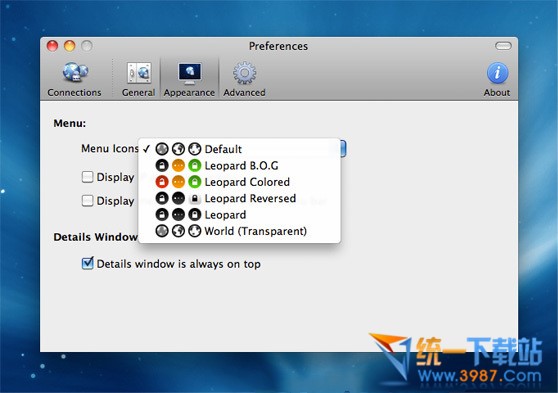Toggle the second Display checkbox

coord(87,201)
